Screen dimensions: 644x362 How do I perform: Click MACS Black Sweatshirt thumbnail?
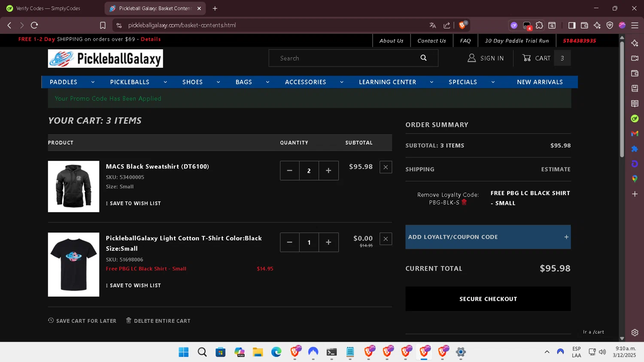(73, 187)
